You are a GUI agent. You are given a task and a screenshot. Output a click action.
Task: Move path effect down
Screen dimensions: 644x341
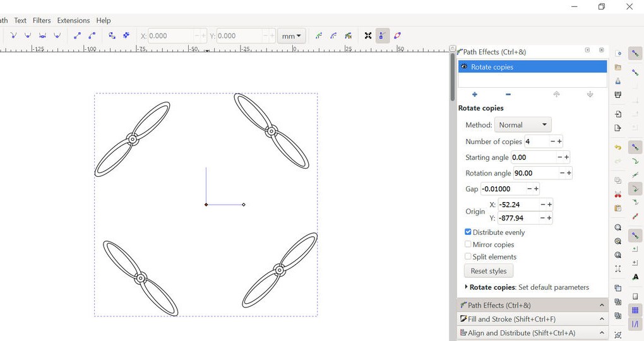[590, 95]
